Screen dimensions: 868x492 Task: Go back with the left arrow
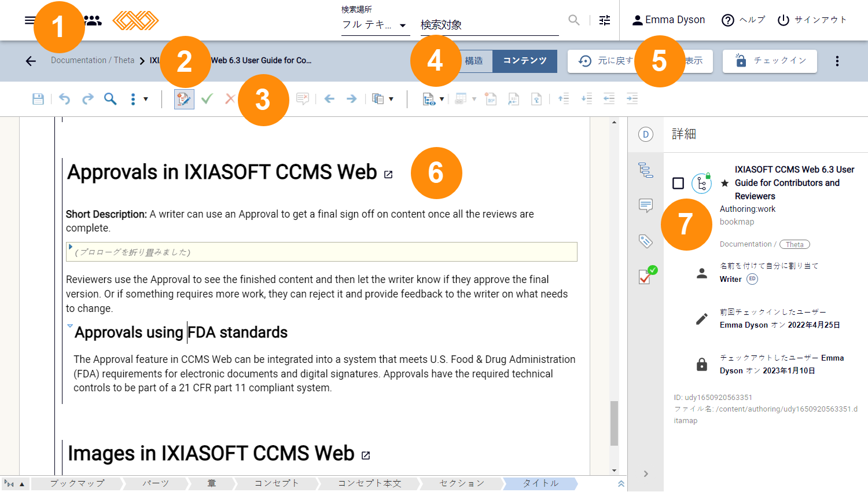tap(31, 61)
